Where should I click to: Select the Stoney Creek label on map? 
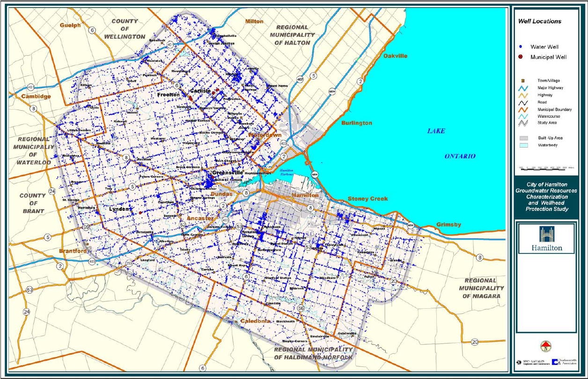pos(367,199)
